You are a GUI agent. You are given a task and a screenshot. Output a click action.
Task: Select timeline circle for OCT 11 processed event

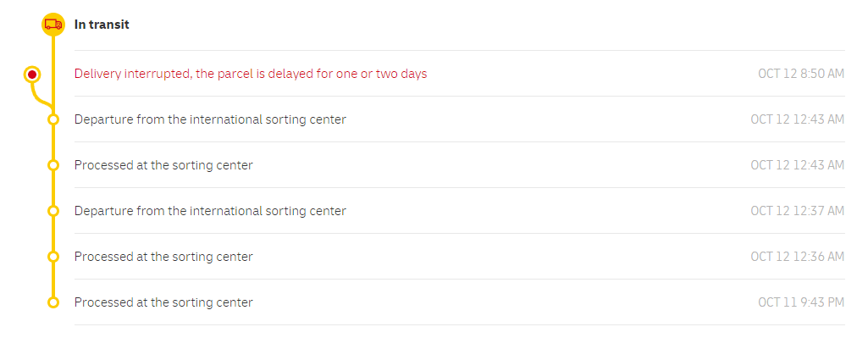53,302
